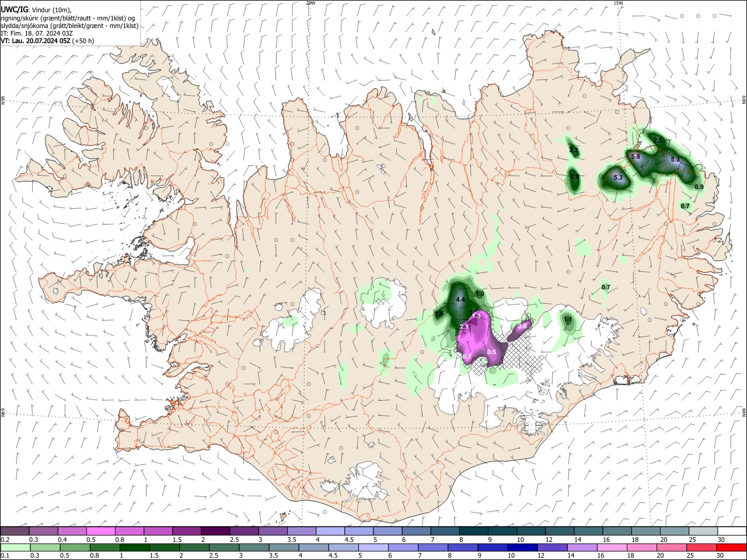The image size is (747, 560).
Task: Click the UWC/IG title in the legend box
Action: point(13,9)
